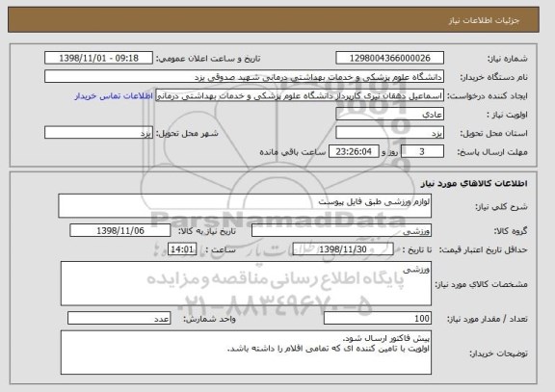Click the request creator field (اسماعیل دهقان تیزی)

pyautogui.click(x=300, y=95)
